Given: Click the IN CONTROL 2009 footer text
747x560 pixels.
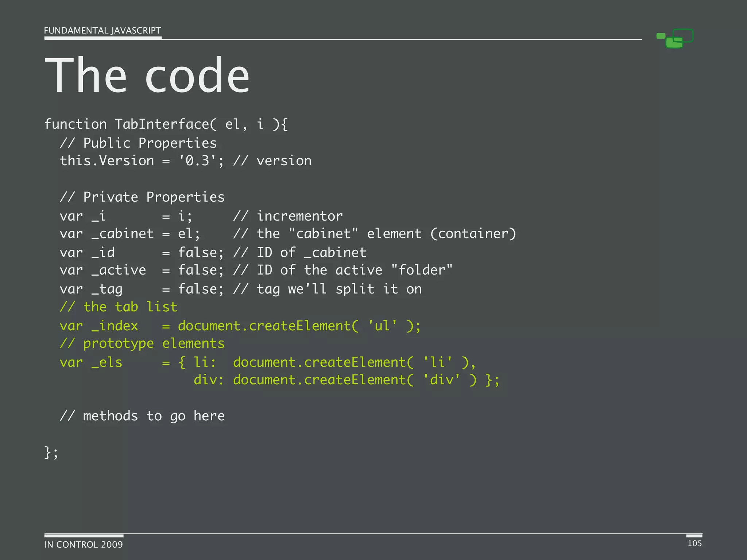Looking at the screenshot, I should [x=84, y=545].
